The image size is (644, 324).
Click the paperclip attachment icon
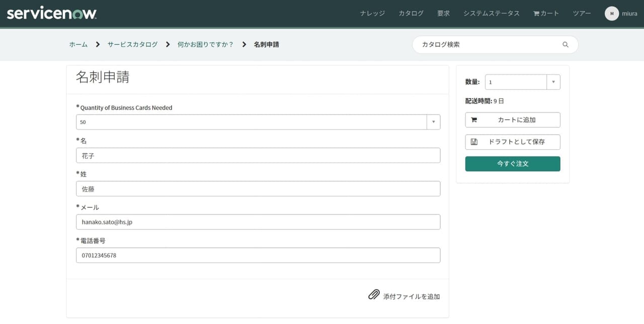click(x=373, y=295)
